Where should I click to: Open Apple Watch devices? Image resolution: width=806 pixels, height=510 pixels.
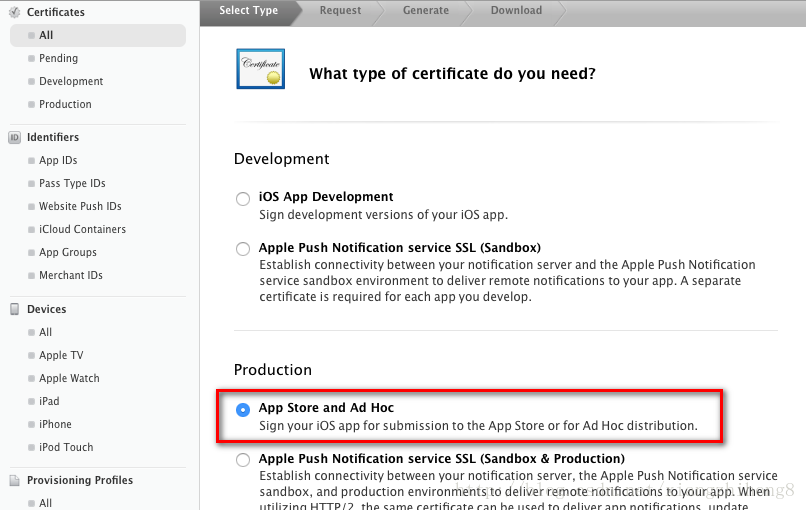coord(69,378)
